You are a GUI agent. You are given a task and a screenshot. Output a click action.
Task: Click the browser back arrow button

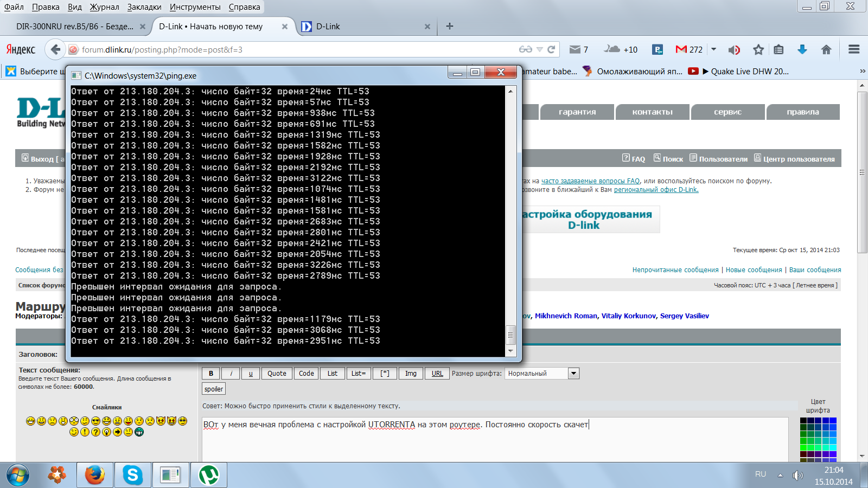click(55, 49)
